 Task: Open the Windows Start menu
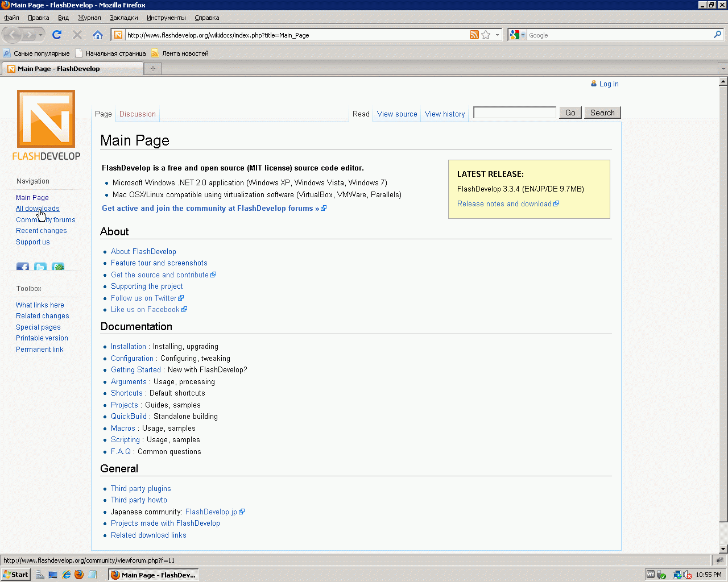[15, 575]
